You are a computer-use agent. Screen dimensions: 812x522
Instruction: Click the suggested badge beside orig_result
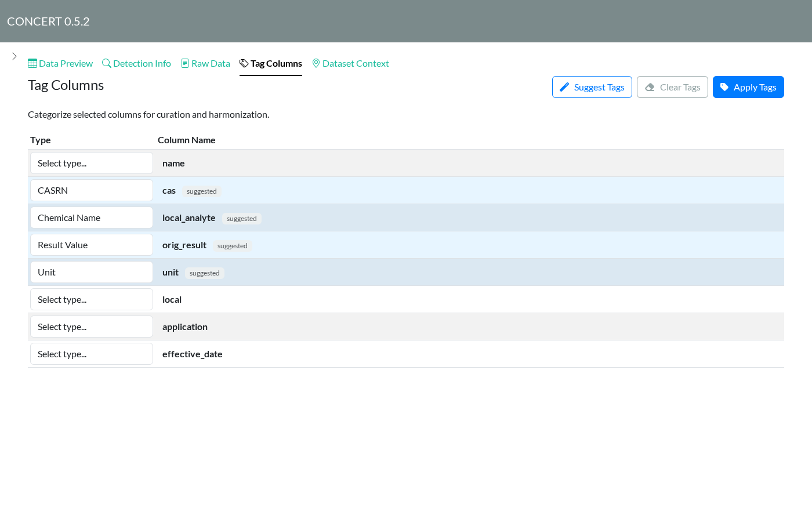[x=233, y=246]
